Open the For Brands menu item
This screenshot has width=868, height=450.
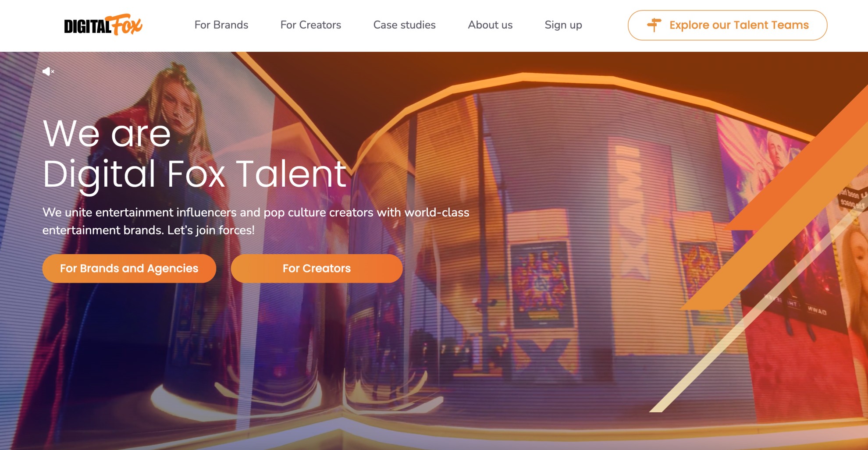coord(221,25)
